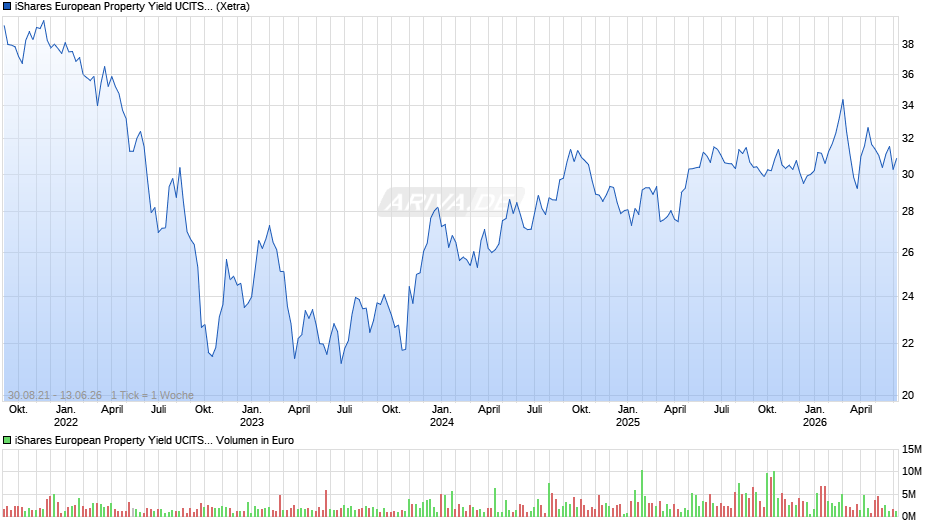This screenshot has width=940, height=526.
Task: Click the volume title 'iShares European Property Yield UCITS... Volumen in Euro'
Action: point(154,440)
